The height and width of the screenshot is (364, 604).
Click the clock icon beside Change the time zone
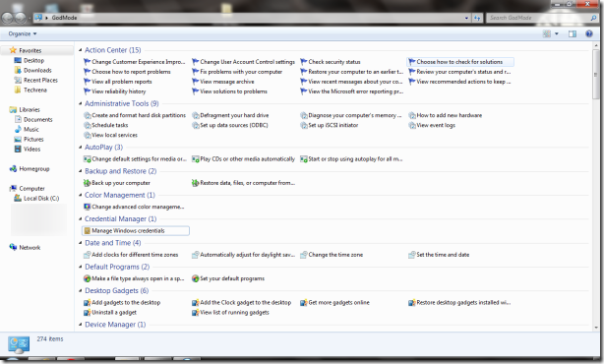[x=304, y=255]
